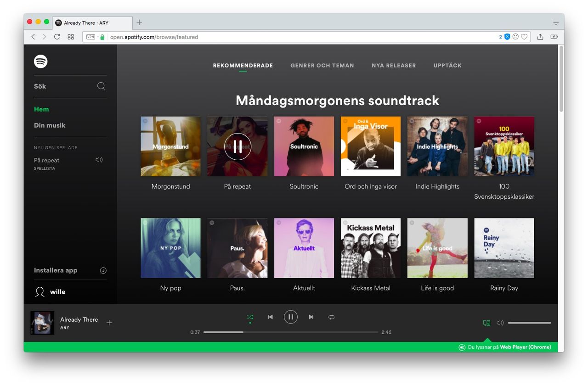
Task: Open the Ny pop playlist cover
Action: [x=170, y=248]
